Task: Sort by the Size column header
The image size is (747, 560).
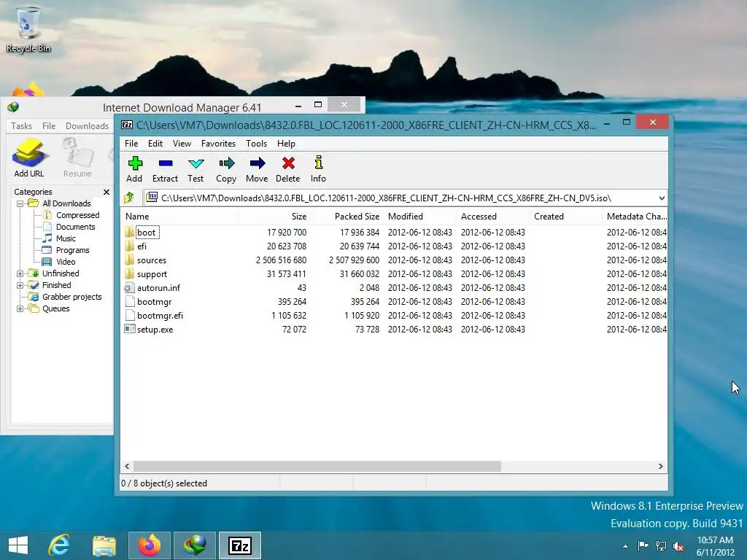Action: [x=274, y=216]
